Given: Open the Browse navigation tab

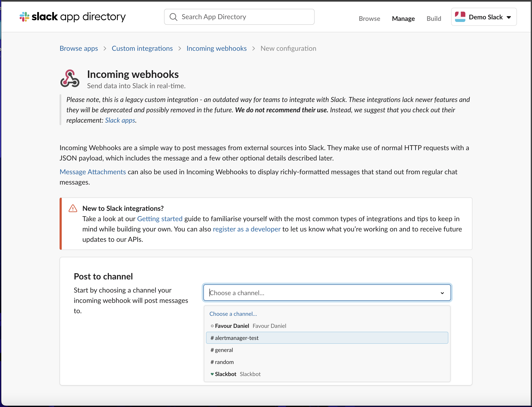Looking at the screenshot, I should (x=369, y=18).
